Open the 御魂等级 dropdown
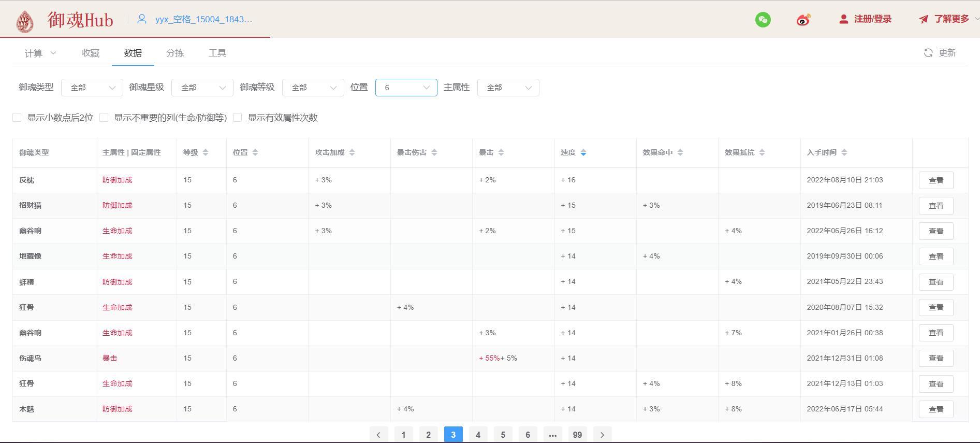Screen dimensions: 980x443 [x=313, y=88]
